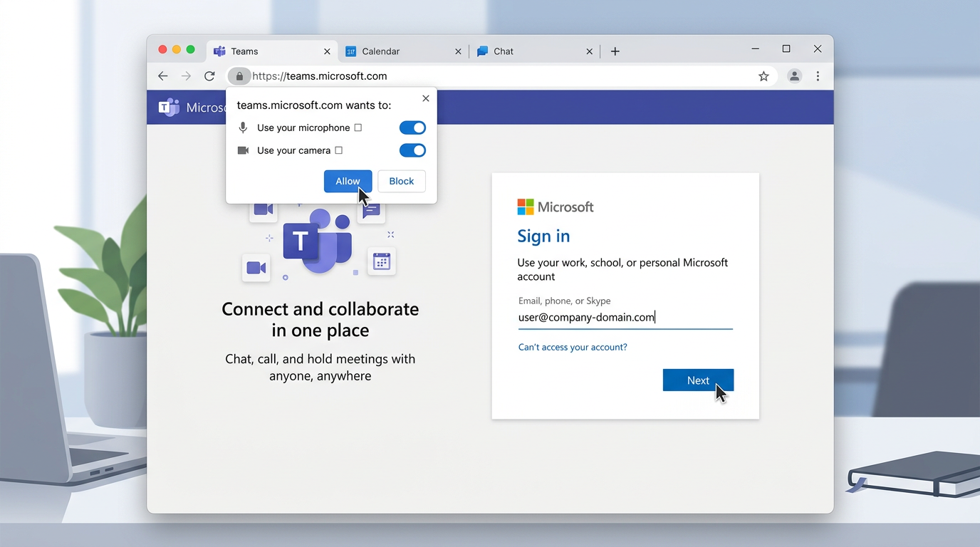Image resolution: width=980 pixels, height=547 pixels.
Task: Open the browser three-dot menu
Action: point(818,75)
